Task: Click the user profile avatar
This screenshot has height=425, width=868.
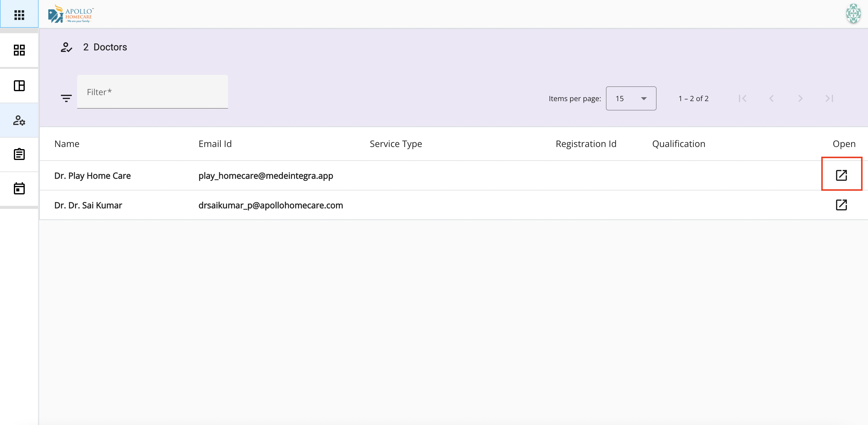Action: coord(853,14)
